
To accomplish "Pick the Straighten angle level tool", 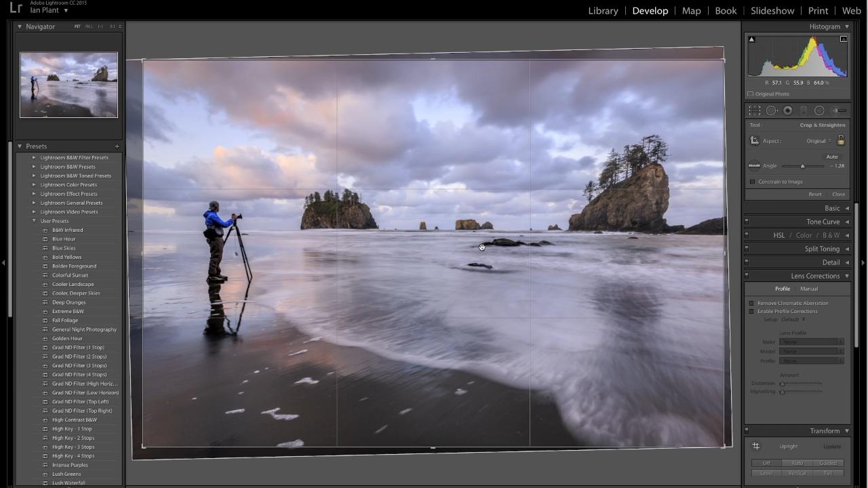I will [x=754, y=165].
